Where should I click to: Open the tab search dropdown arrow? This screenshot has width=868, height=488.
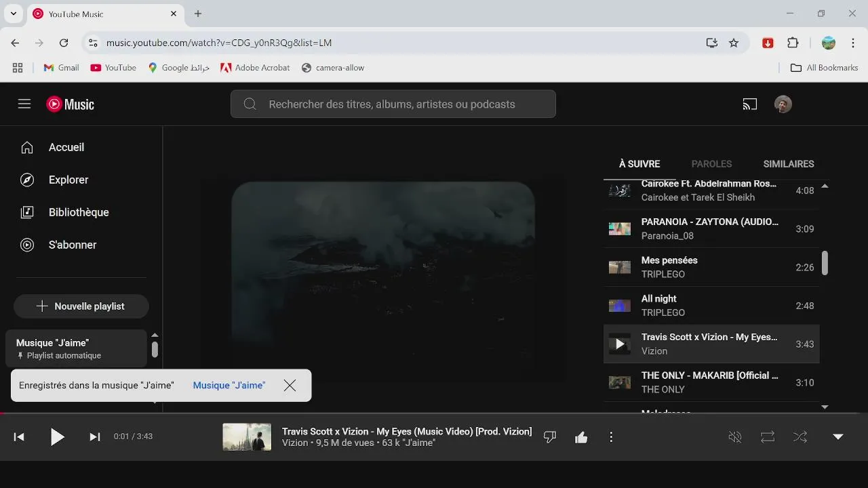click(x=13, y=14)
